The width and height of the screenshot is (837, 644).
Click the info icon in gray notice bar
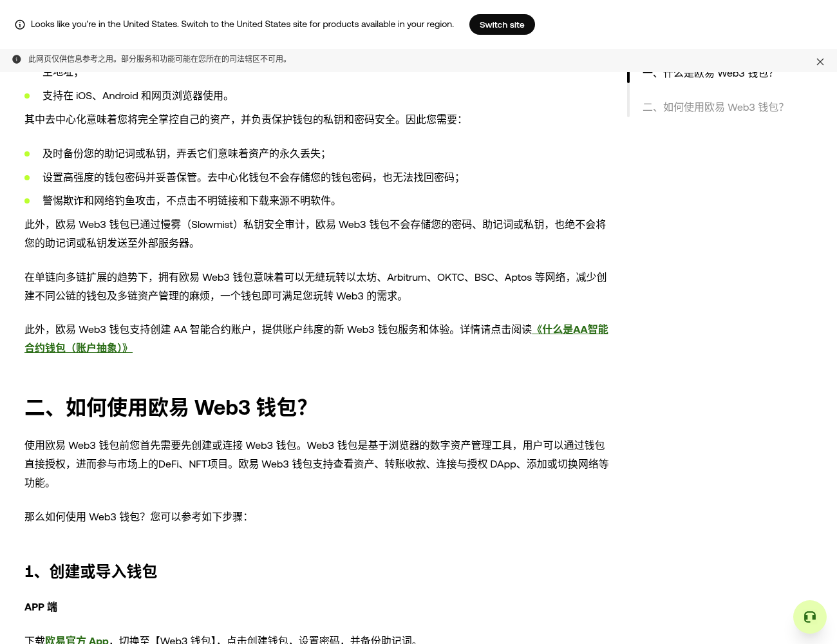click(17, 59)
